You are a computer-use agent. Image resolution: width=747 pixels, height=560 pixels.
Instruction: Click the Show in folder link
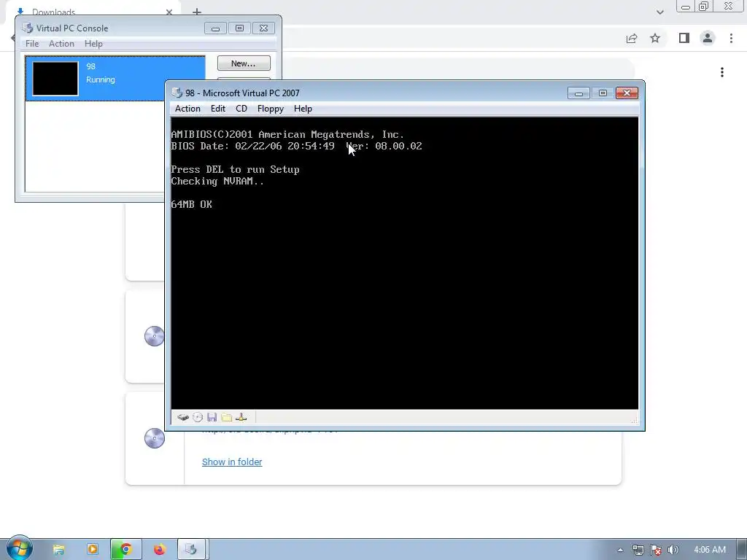(232, 462)
